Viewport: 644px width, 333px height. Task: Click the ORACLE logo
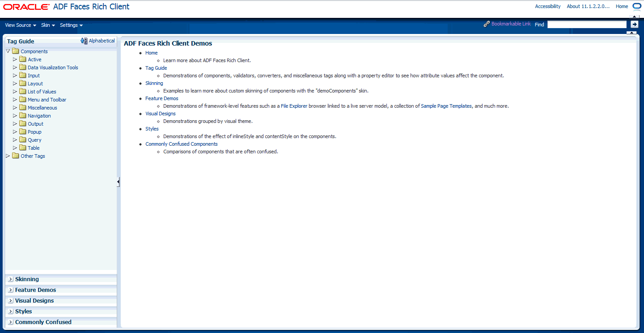(x=26, y=7)
